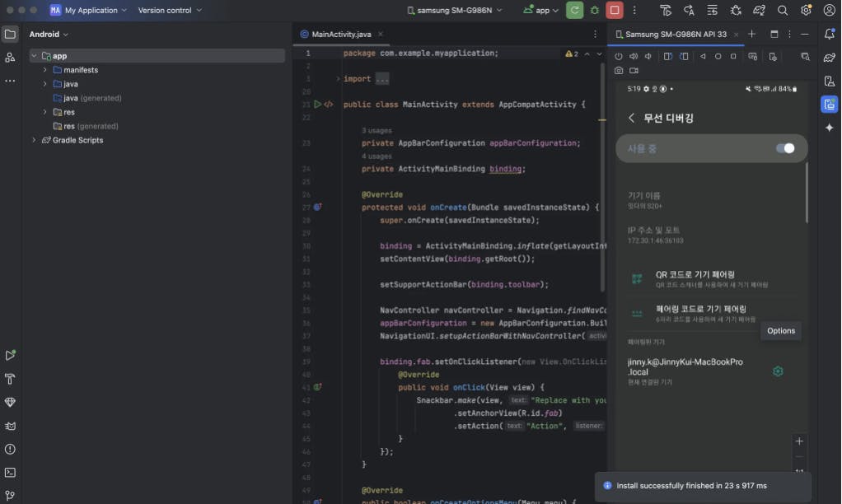The height and width of the screenshot is (504, 842).
Task: Click the red Stop app button
Action: tap(615, 10)
